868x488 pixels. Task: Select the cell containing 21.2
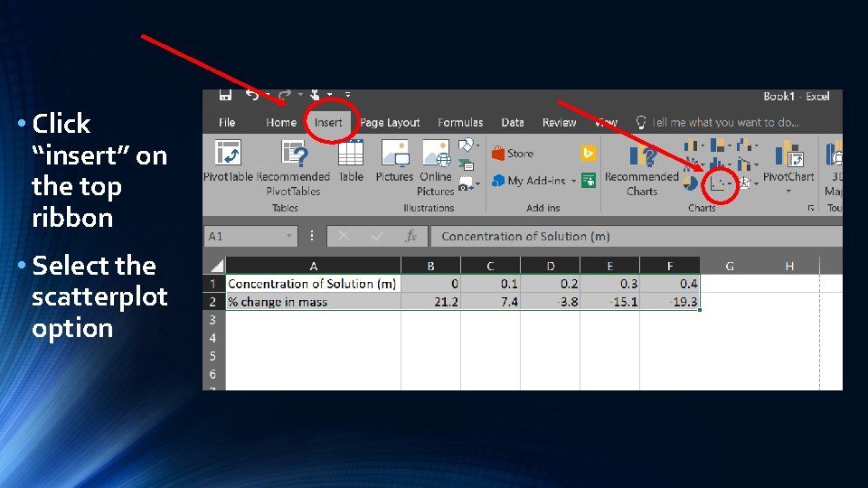click(430, 302)
